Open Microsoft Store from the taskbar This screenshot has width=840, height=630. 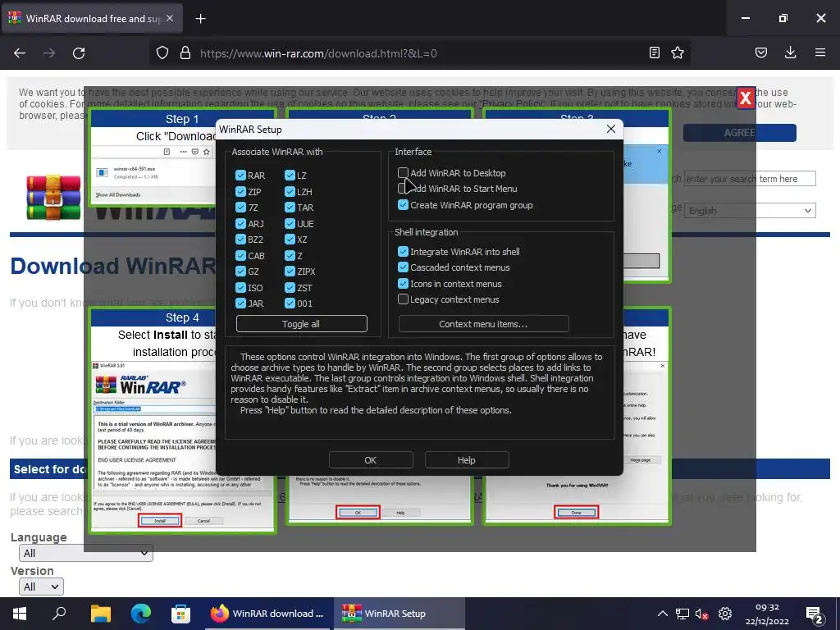click(180, 614)
